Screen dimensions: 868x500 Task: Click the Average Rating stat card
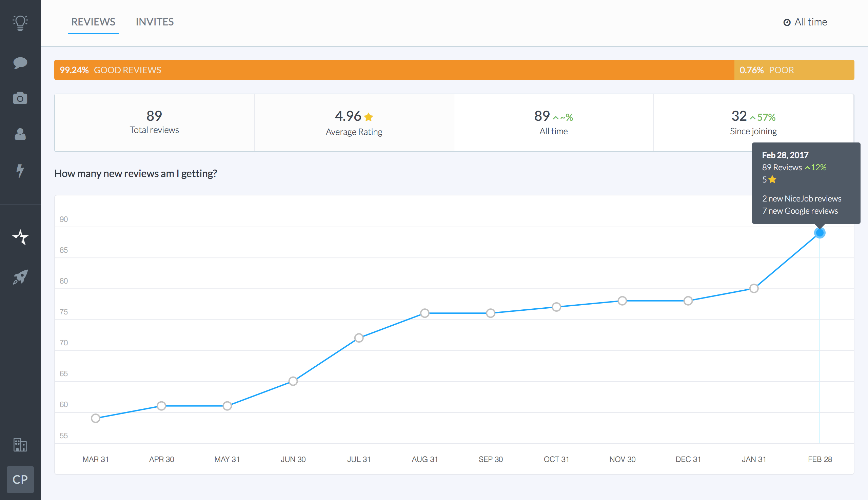(x=354, y=122)
